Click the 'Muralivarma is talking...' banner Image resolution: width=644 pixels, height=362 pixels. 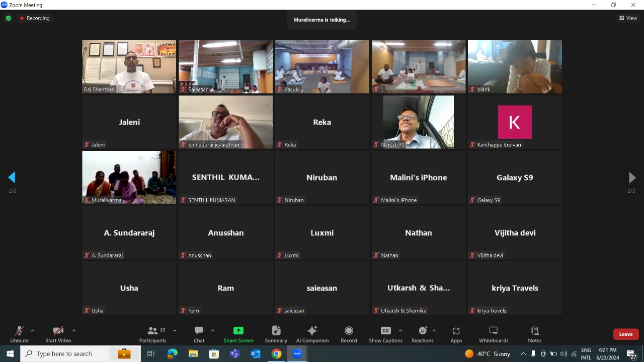coord(322,20)
